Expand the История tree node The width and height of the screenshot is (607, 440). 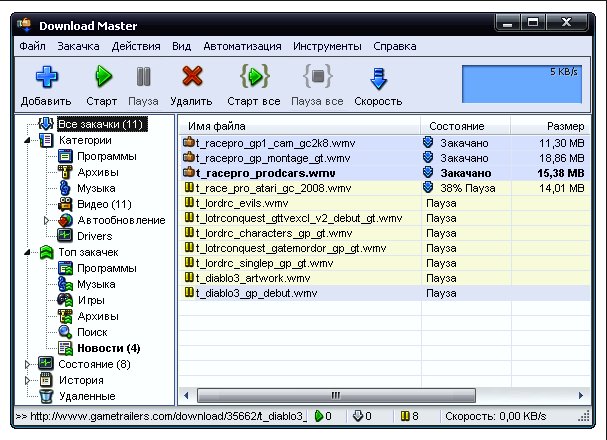27,380
